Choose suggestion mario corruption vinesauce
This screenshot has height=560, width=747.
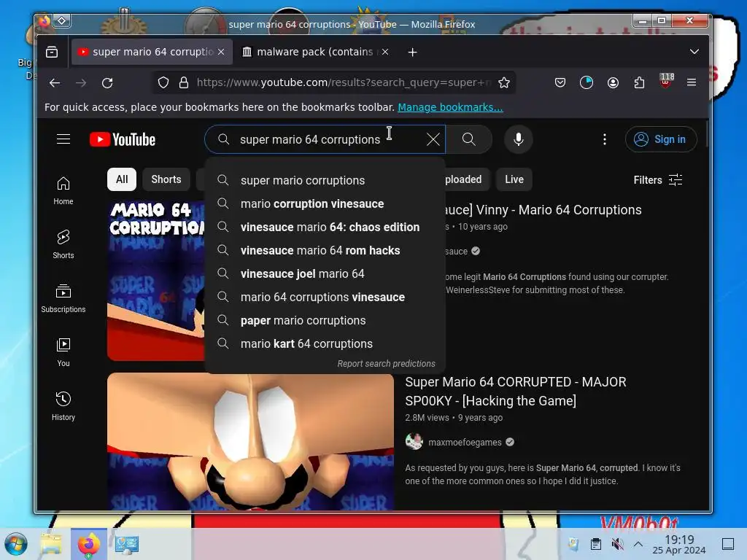pyautogui.click(x=325, y=204)
